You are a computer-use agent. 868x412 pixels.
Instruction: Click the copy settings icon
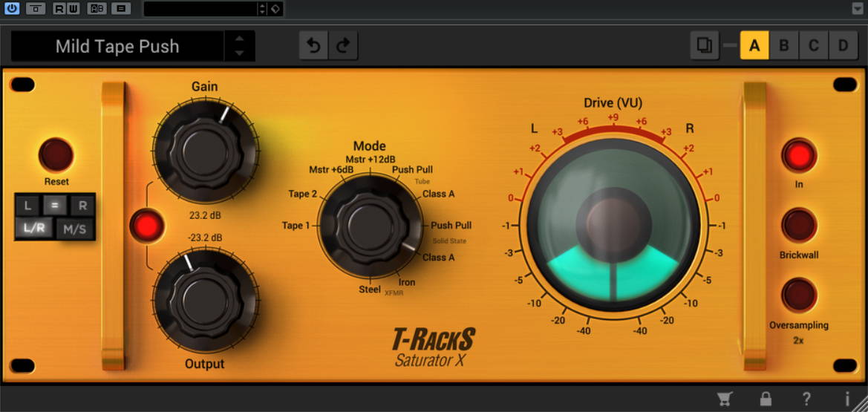(x=704, y=45)
